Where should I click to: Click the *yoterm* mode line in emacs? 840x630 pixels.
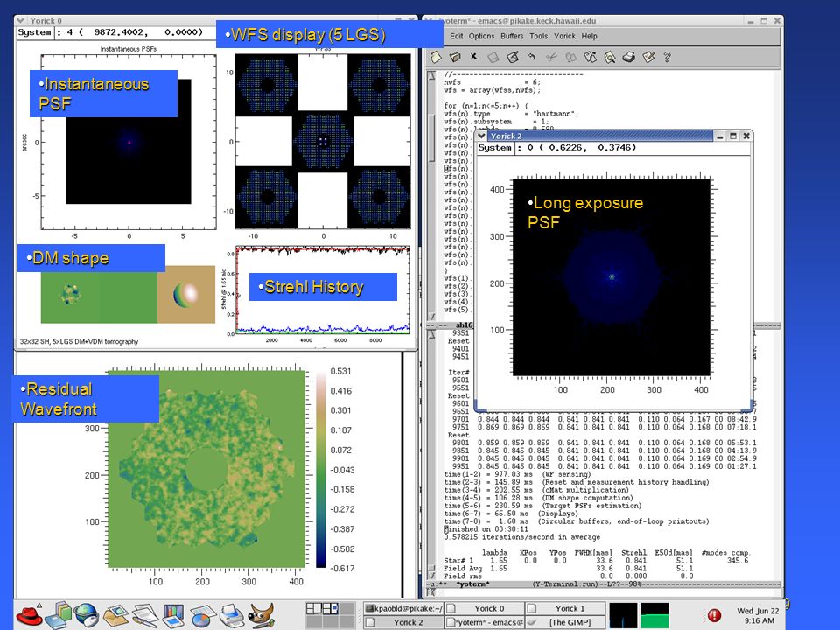tap(604, 584)
